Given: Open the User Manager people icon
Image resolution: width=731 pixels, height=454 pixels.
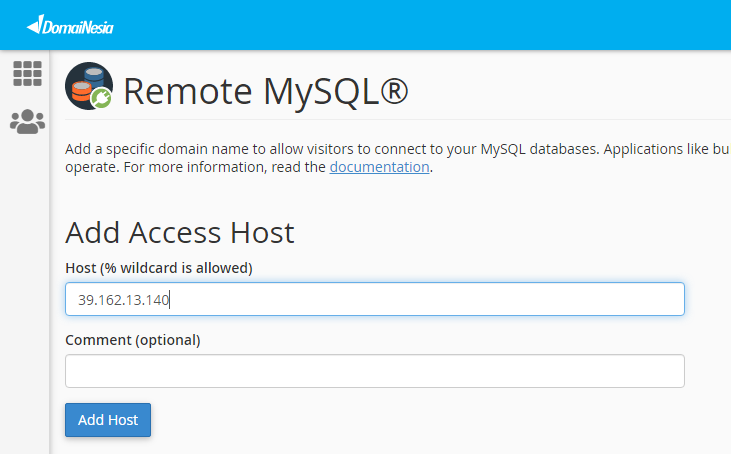Looking at the screenshot, I should coord(27,122).
